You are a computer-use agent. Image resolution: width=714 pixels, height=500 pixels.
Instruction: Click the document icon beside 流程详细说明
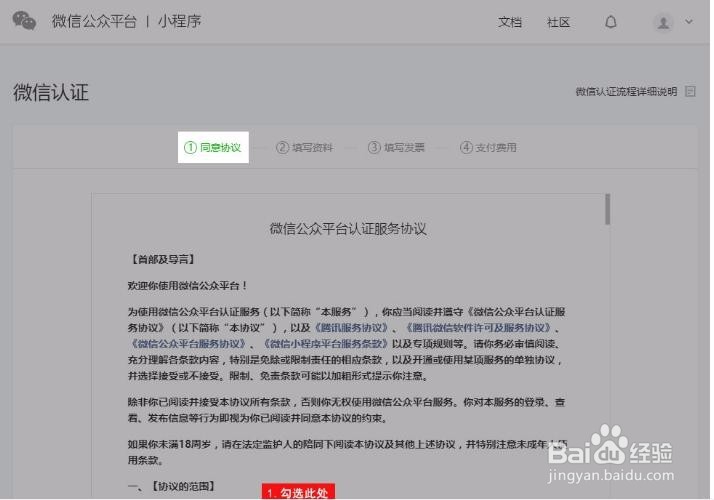coord(690,92)
